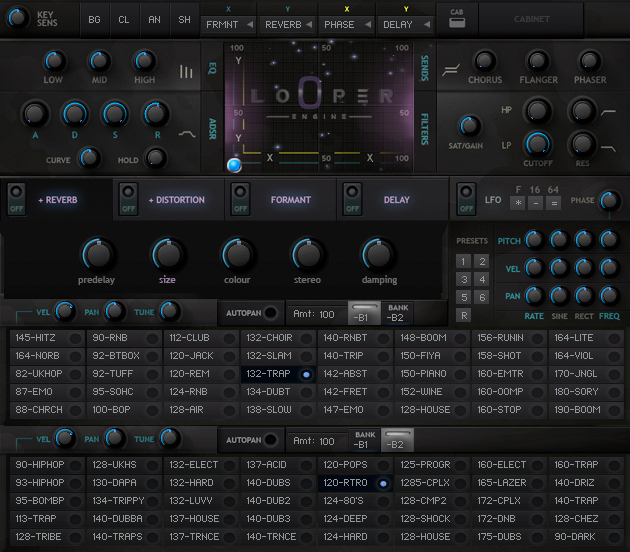Click the CL button
Viewport: 630px width, 552px height.
pos(124,20)
